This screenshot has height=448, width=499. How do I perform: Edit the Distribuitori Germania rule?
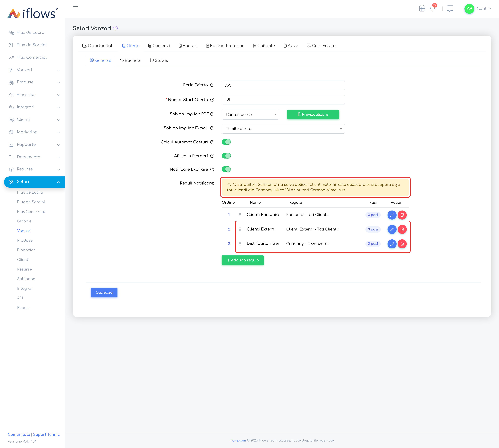click(392, 244)
